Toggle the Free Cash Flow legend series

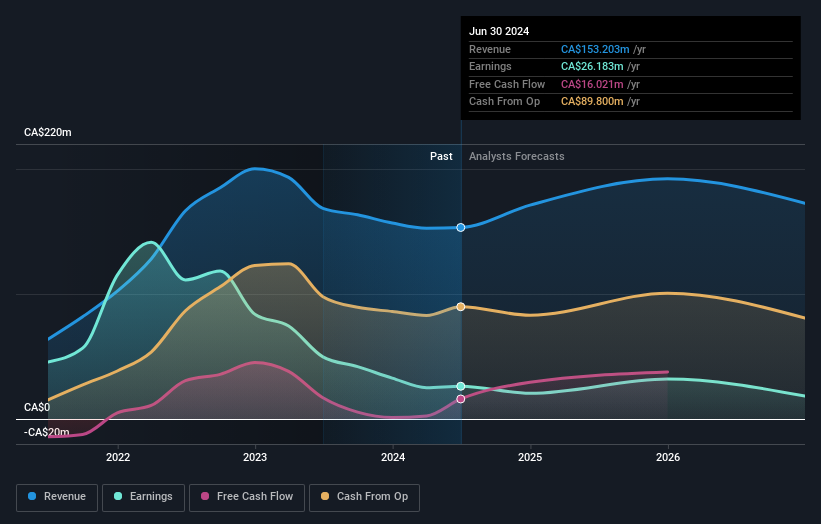[247, 497]
